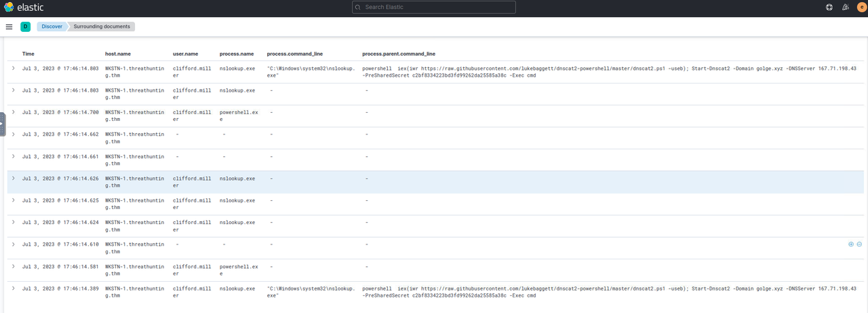868x313 pixels.
Task: Filter out value in 17:46:14.610 row
Action: (x=859, y=244)
